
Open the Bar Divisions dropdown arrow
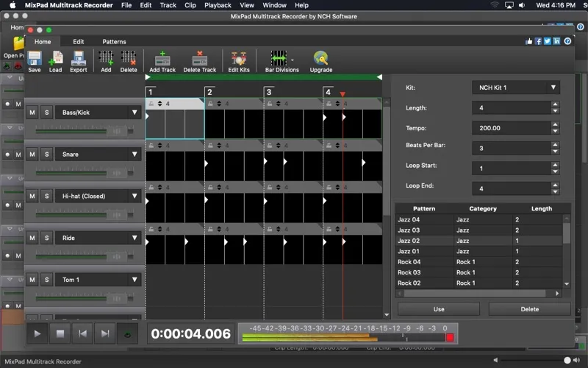pos(293,60)
